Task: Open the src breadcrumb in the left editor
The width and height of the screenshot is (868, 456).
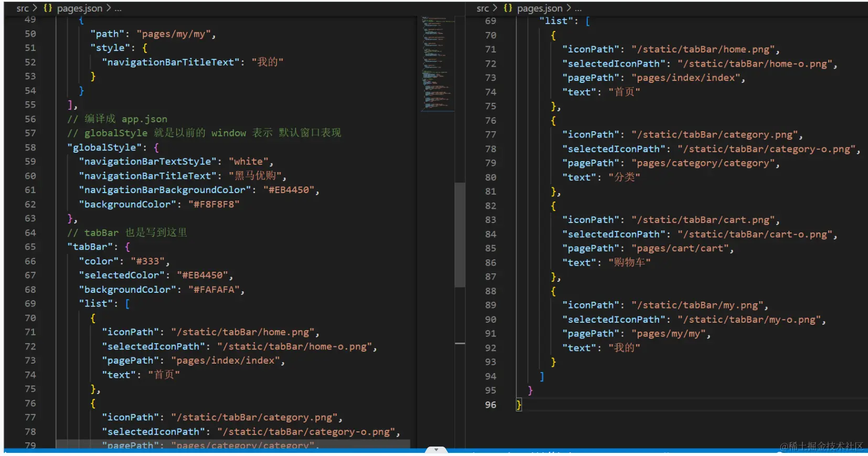Action: coord(23,8)
